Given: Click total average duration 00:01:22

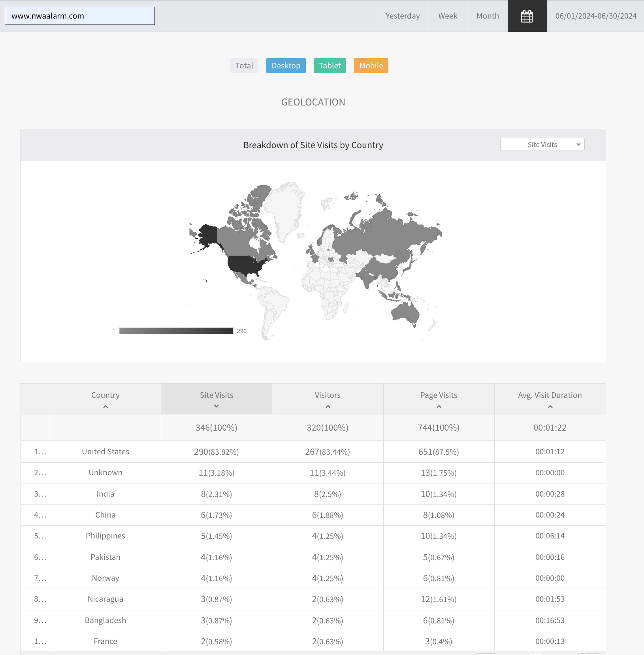Looking at the screenshot, I should point(550,428).
